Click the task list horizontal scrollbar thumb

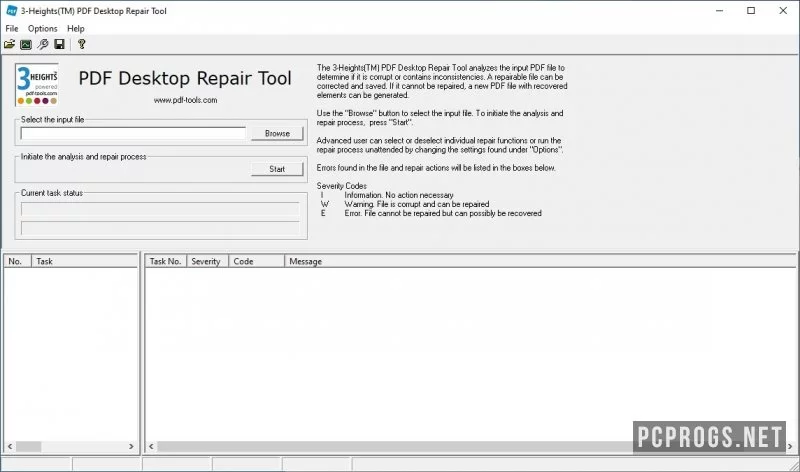[29, 446]
